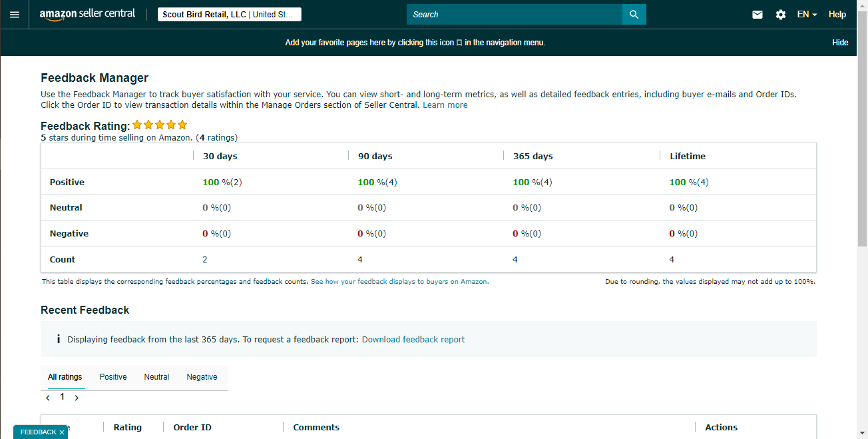Viewport: 868px width, 439px height.
Task: Open the settings gear icon
Action: point(781,14)
